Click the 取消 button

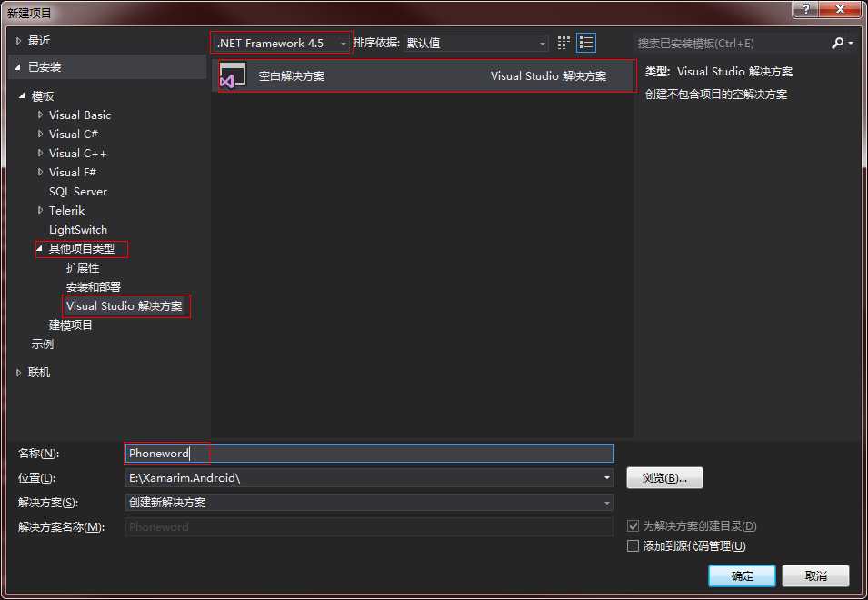tap(815, 575)
